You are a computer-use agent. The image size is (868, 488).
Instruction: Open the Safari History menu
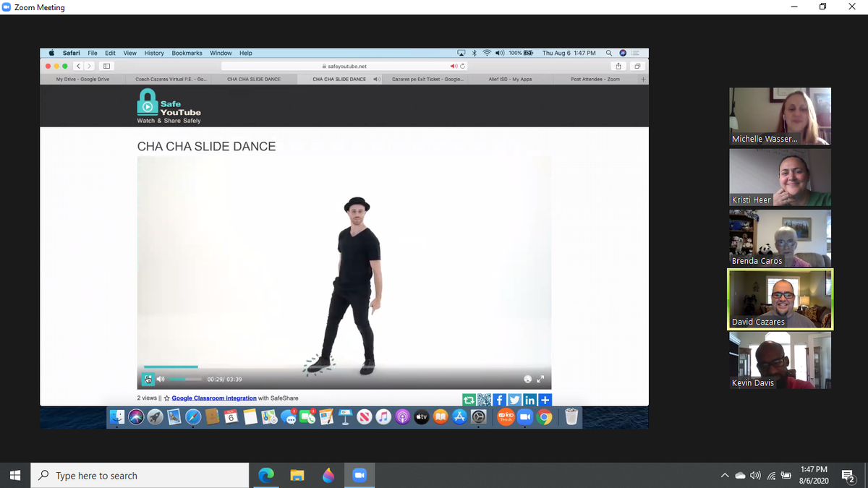(154, 53)
